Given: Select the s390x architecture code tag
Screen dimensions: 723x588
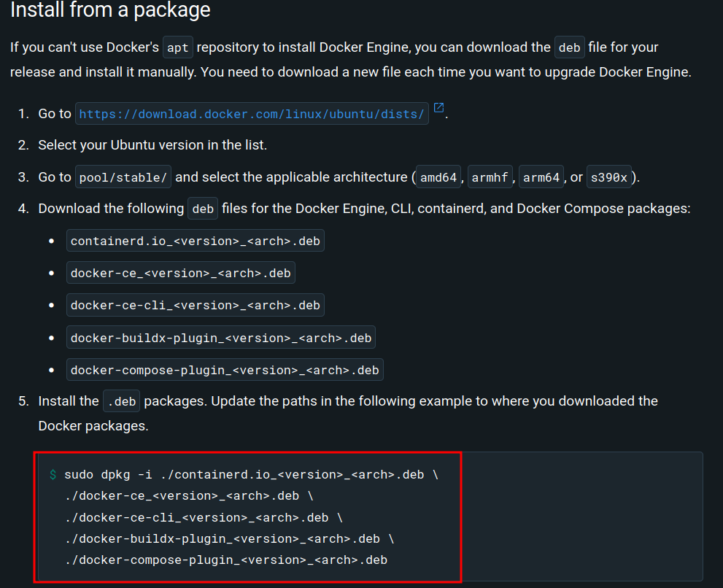Looking at the screenshot, I should pyautogui.click(x=609, y=177).
